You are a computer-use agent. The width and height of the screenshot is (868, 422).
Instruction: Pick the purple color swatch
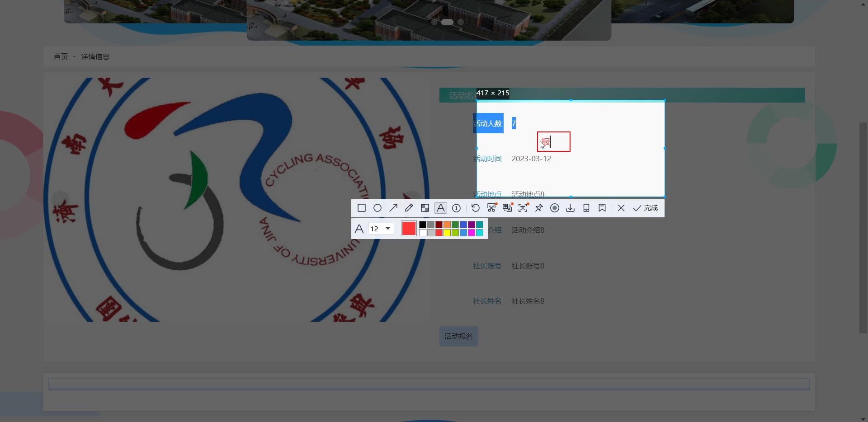(472, 225)
